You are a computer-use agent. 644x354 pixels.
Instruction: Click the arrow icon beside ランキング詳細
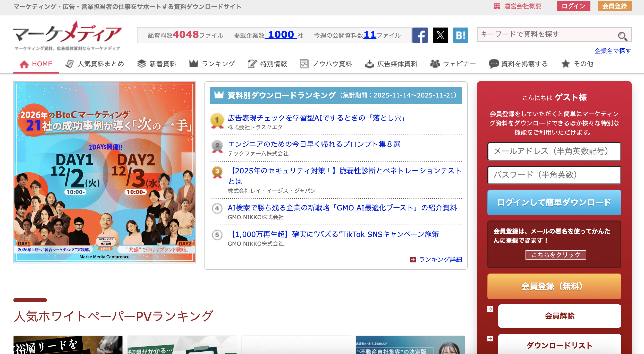413,260
